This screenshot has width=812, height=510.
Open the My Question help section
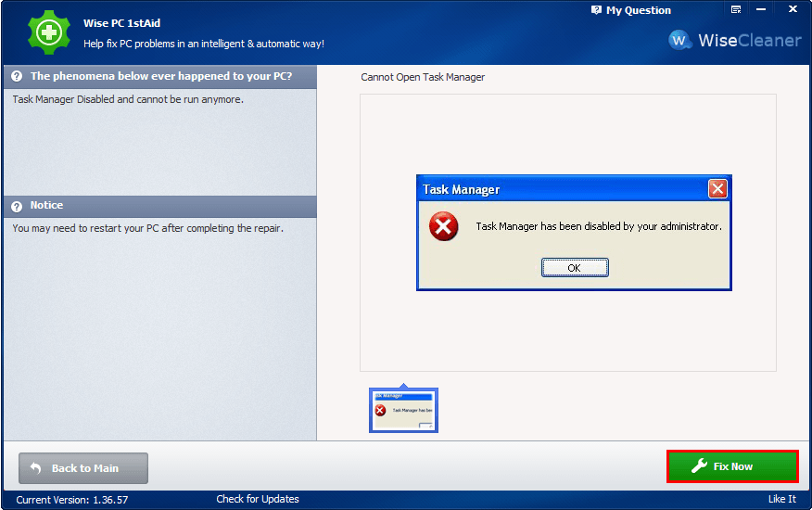(631, 10)
